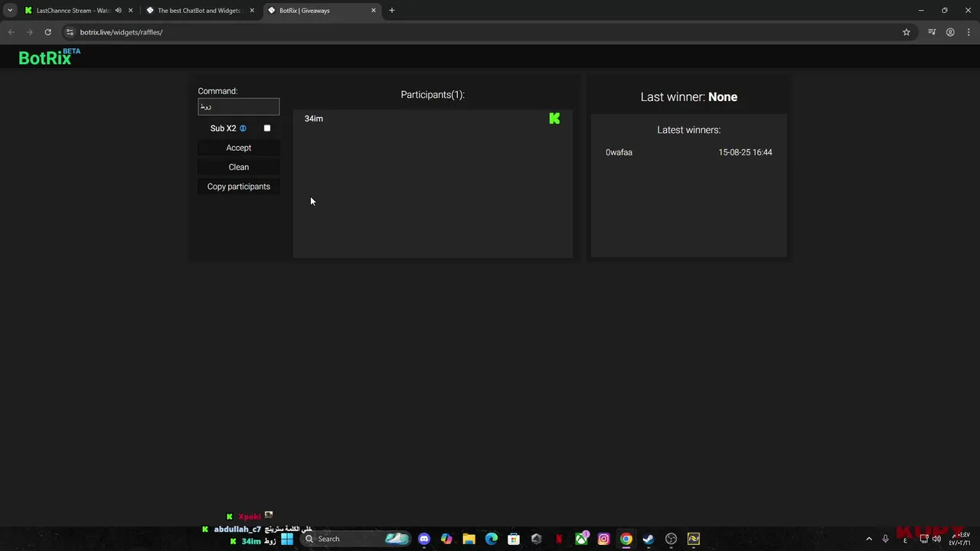This screenshot has width=980, height=551.
Task: Click the Participants(1) heading
Action: [x=433, y=95]
